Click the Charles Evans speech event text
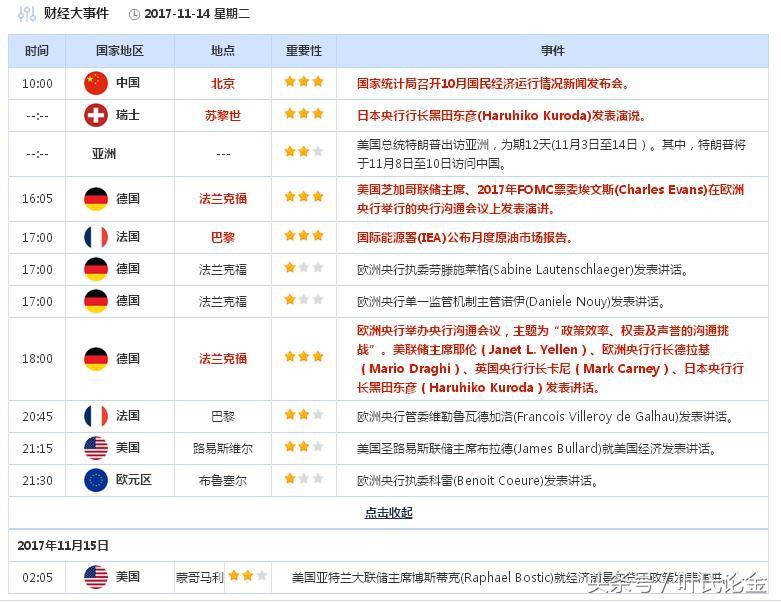Viewport: 781px width, 602px height. click(550, 199)
